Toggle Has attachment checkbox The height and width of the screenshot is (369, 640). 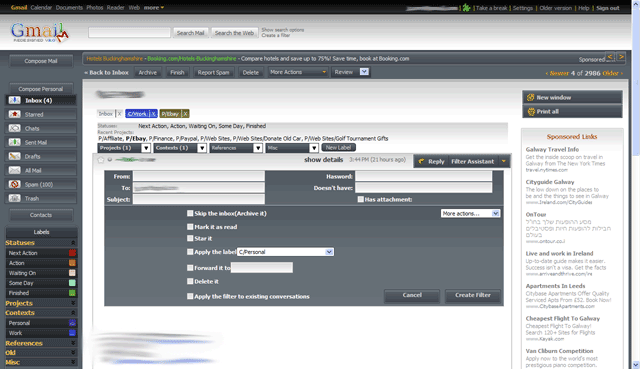point(360,199)
